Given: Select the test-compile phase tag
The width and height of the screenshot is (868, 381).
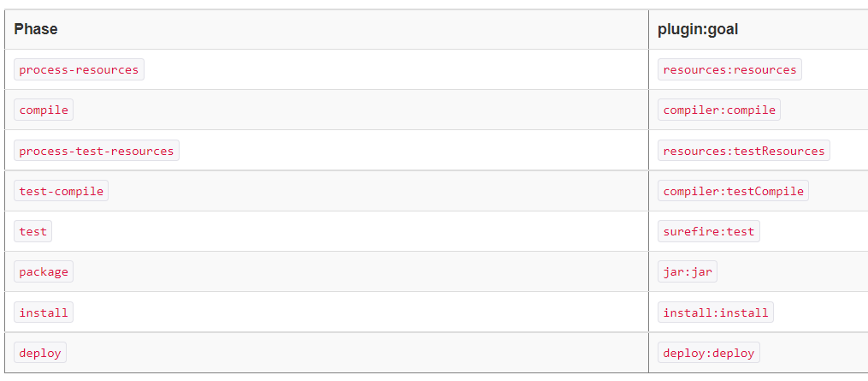Looking at the screenshot, I should (61, 191).
